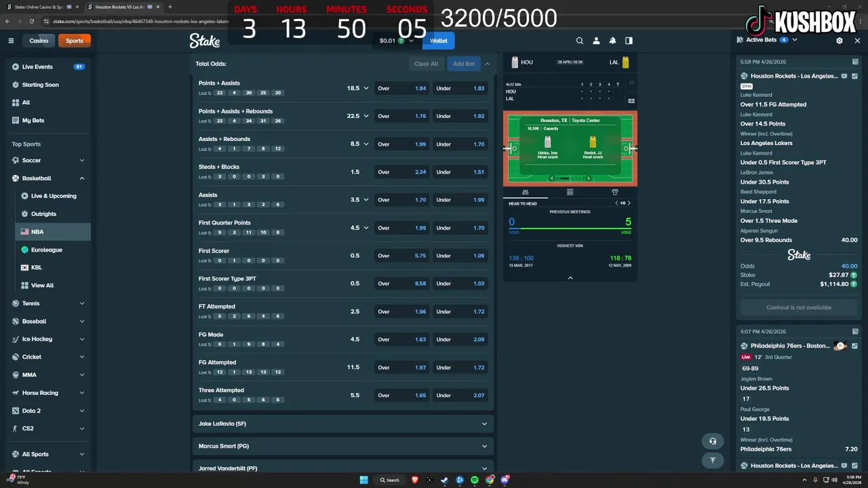Open the live support headset button

tap(713, 441)
